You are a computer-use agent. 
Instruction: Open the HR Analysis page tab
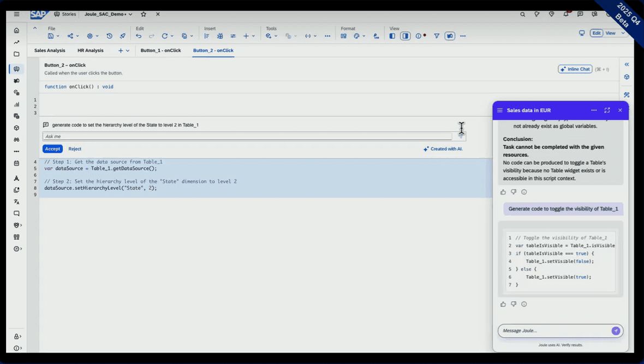pyautogui.click(x=91, y=51)
